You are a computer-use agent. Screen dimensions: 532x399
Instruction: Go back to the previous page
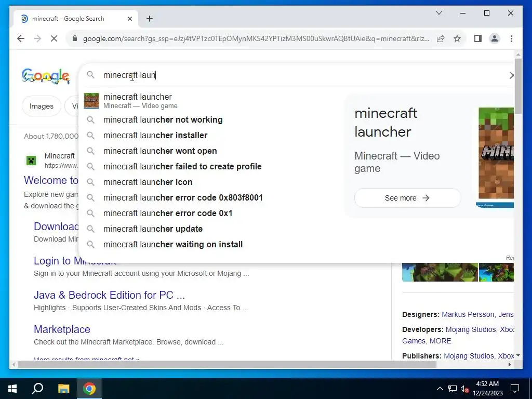(21, 38)
